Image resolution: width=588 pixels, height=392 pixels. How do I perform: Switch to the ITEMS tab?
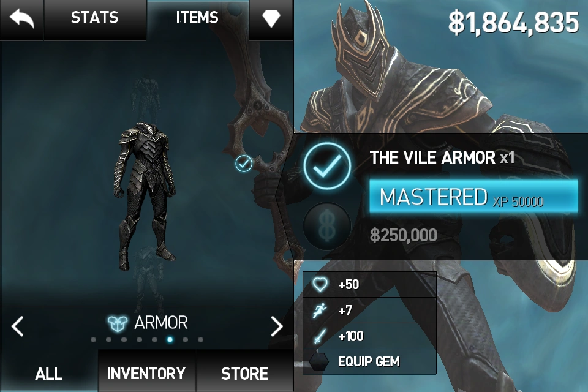point(197,18)
